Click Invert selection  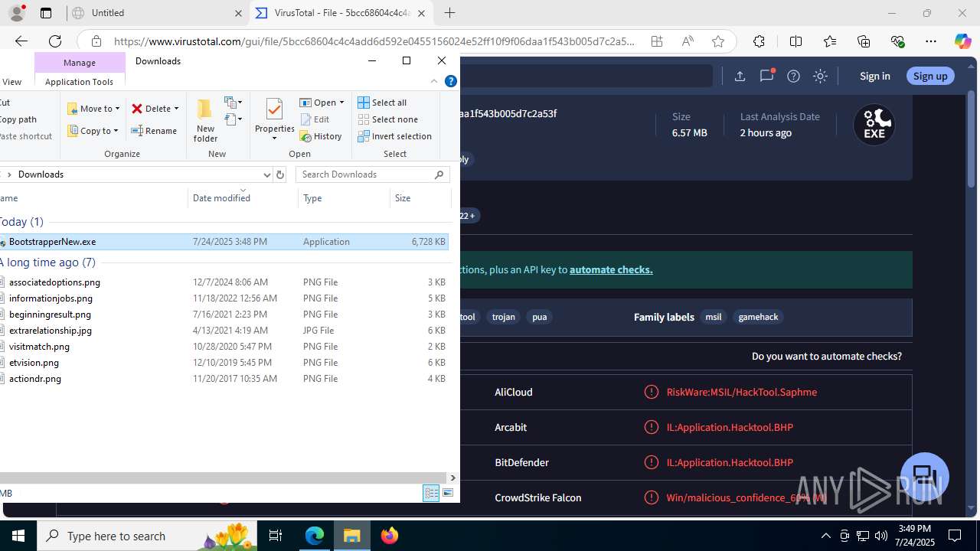click(x=394, y=136)
